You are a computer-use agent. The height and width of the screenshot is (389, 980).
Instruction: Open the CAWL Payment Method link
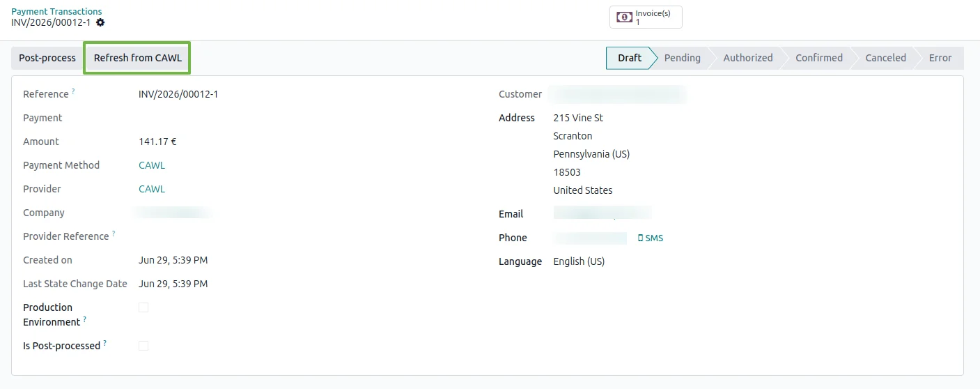152,165
